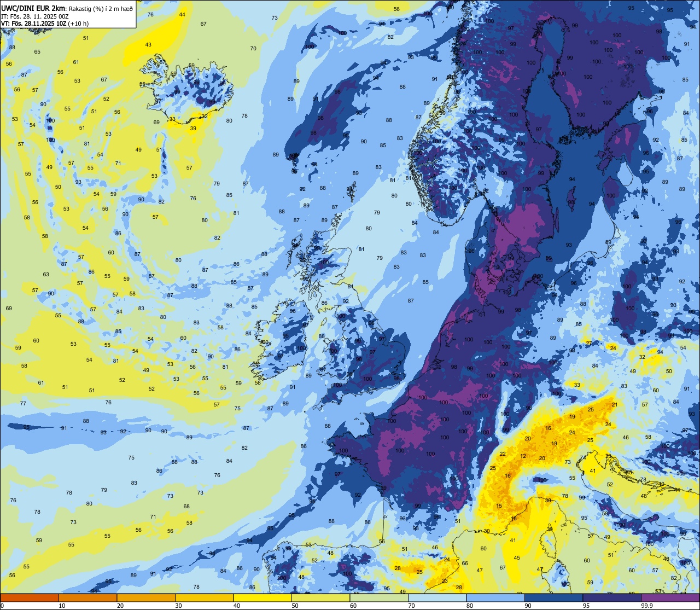Click the legend scale label 70
Viewport: 700px width, 610px height.
[411, 606]
